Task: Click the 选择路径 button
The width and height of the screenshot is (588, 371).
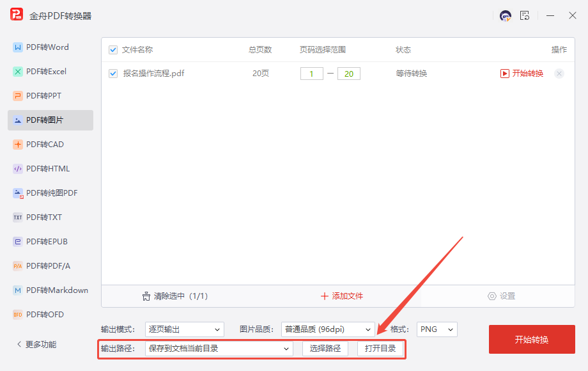Action: 325,349
